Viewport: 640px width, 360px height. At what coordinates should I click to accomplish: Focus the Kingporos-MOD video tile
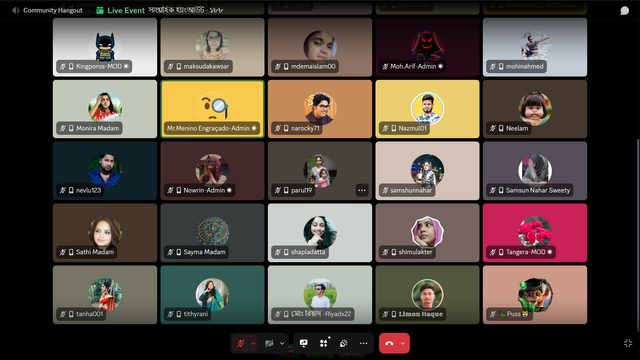[105, 47]
